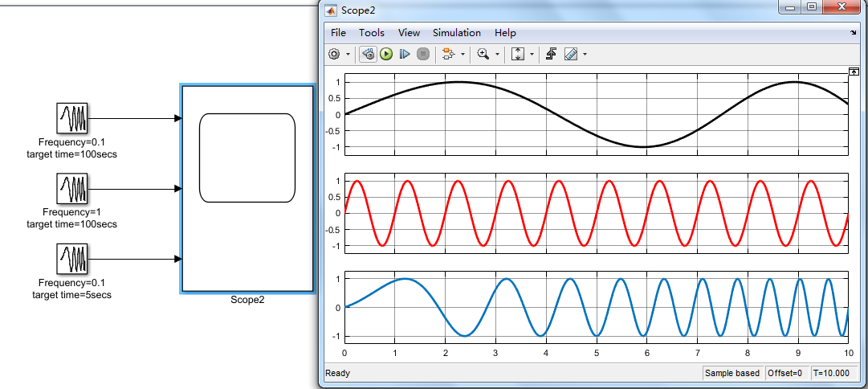Image resolution: width=868 pixels, height=389 pixels.
Task: Open the Help menu
Action: 505,33
